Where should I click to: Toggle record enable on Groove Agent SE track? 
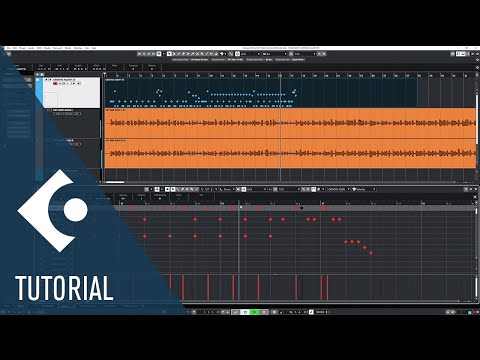(x=55, y=83)
